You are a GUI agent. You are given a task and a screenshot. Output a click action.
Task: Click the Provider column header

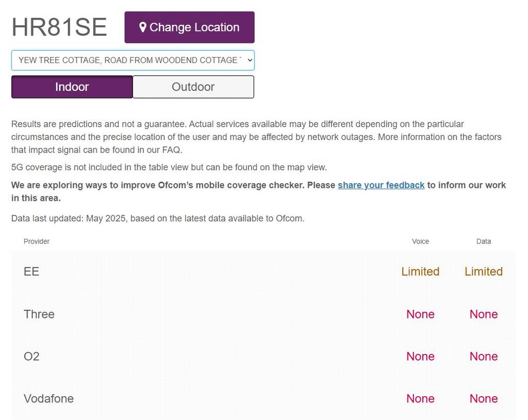click(37, 241)
